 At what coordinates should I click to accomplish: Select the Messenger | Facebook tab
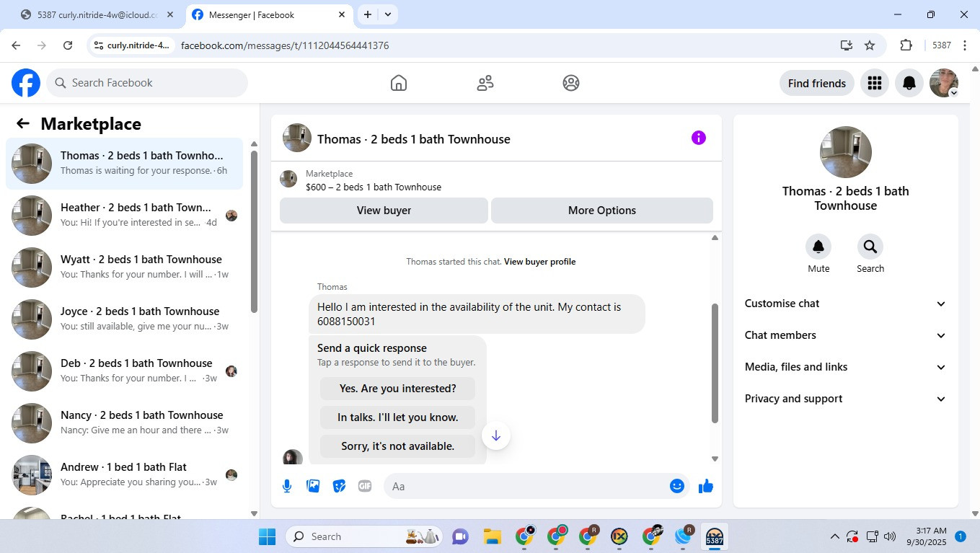click(268, 14)
